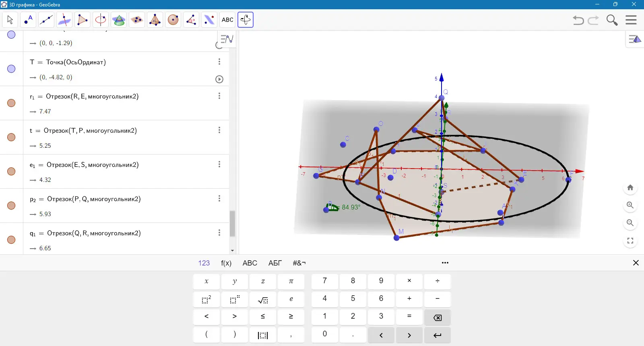This screenshot has width=644, height=346.
Task: Tap the right cursor arrow key
Action: point(409,335)
